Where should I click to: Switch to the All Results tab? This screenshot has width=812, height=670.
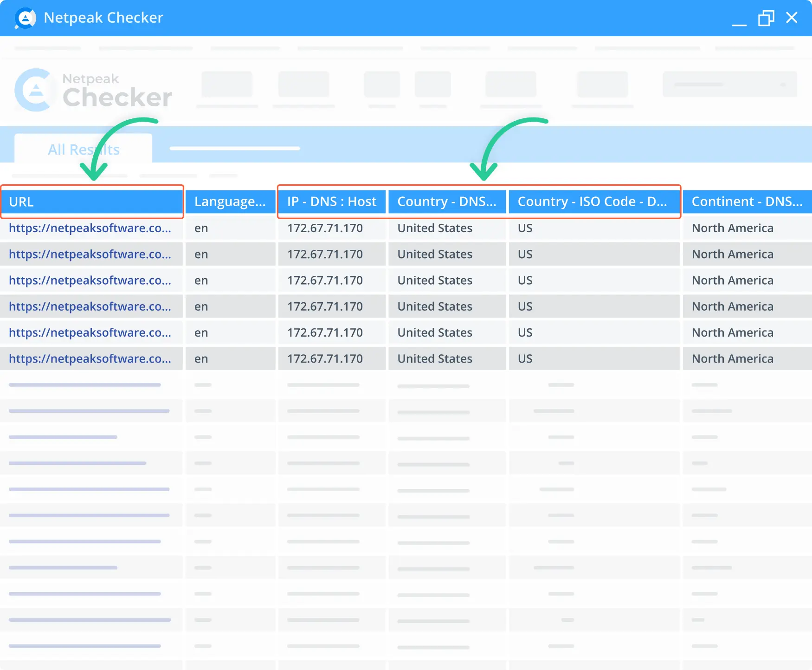[x=84, y=149]
